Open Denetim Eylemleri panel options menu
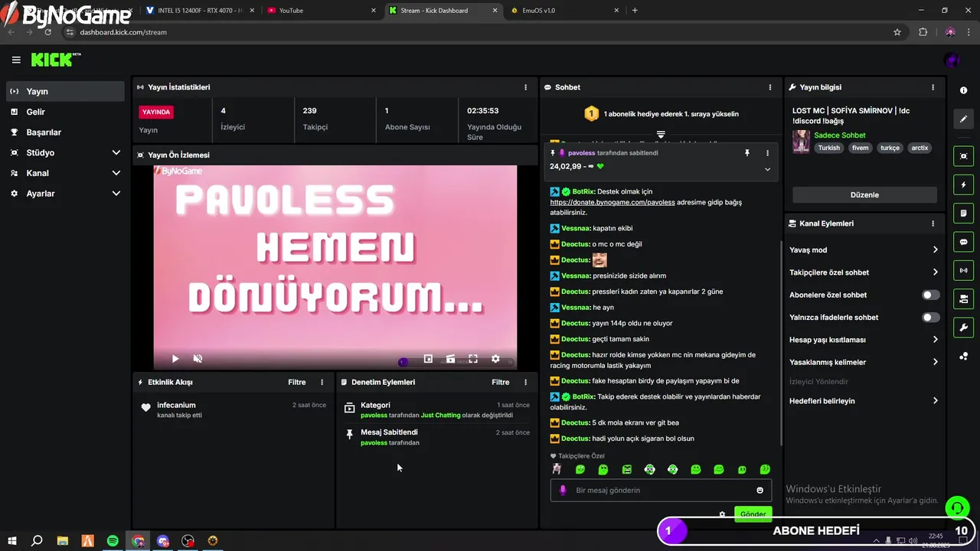The height and width of the screenshot is (551, 980). (x=525, y=382)
